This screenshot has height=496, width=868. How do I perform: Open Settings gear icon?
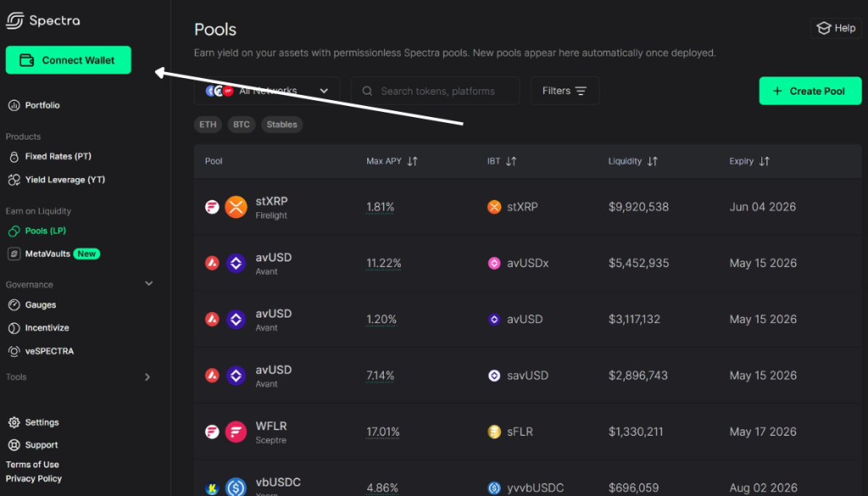point(14,422)
